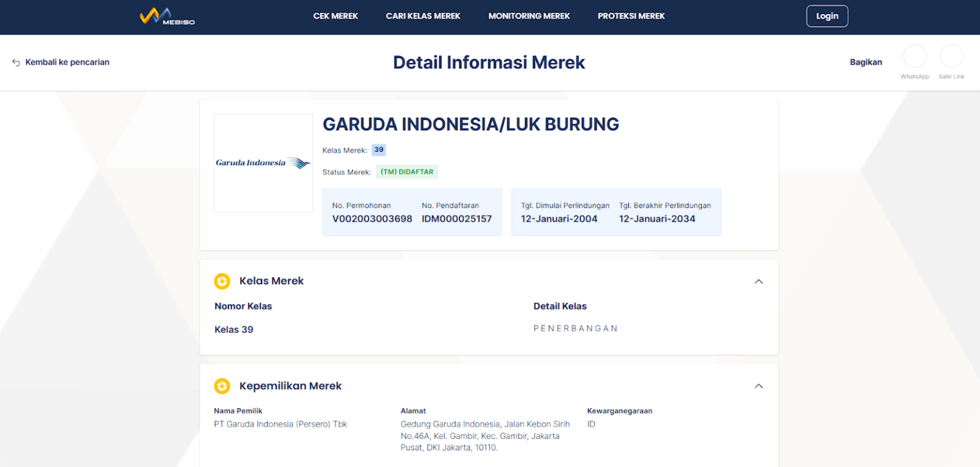The image size is (980, 467).
Task: Collapse the Kepemilikan Merek section
Action: point(759,386)
